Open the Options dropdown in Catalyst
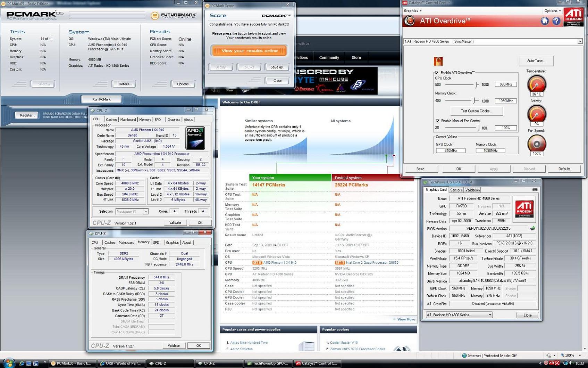588x368 pixels. coord(553,11)
